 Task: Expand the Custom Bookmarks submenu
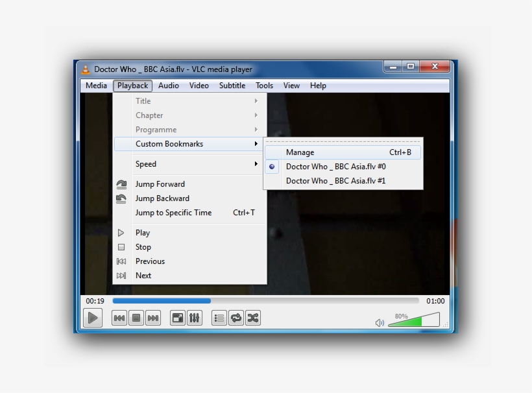point(189,144)
